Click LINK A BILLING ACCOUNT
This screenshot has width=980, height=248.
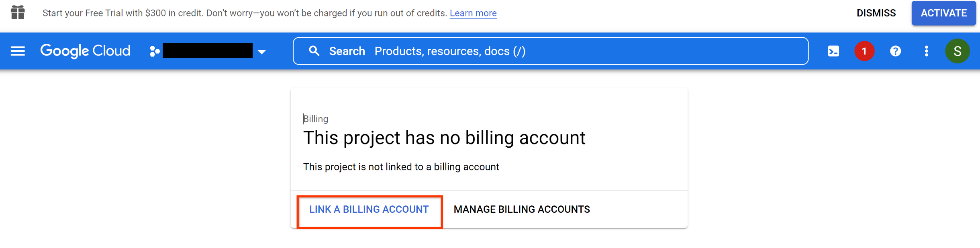coord(368,209)
